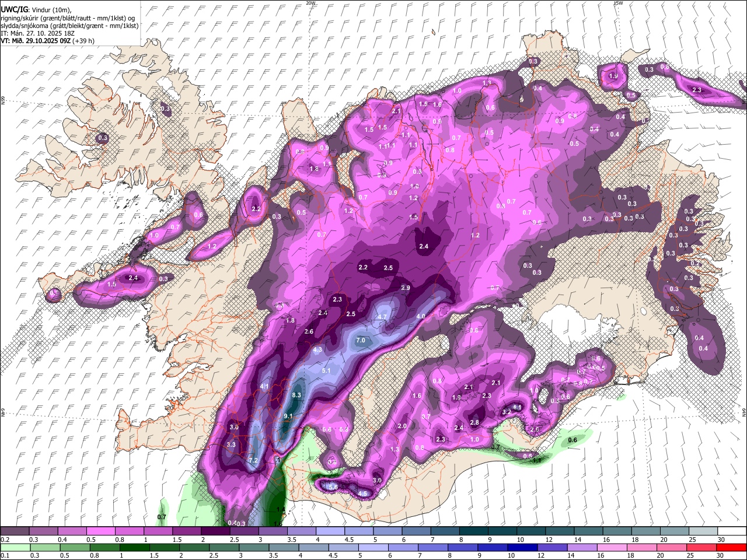Viewport: 747px width, 560px height.
Task: Select the hot pink 20 rain legend swatch
Action: point(672,547)
